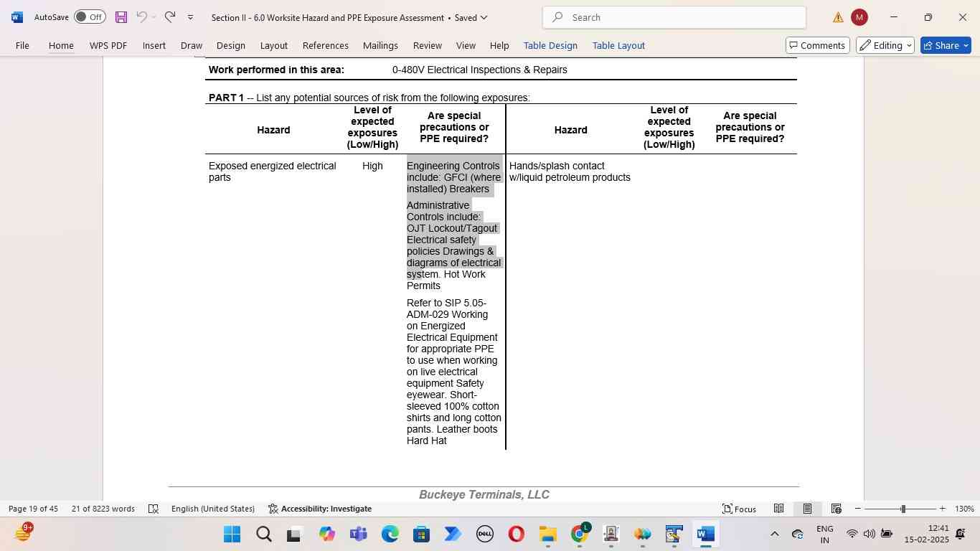The width and height of the screenshot is (980, 551).
Task: Open the Editing mode dropdown
Action: pos(885,45)
